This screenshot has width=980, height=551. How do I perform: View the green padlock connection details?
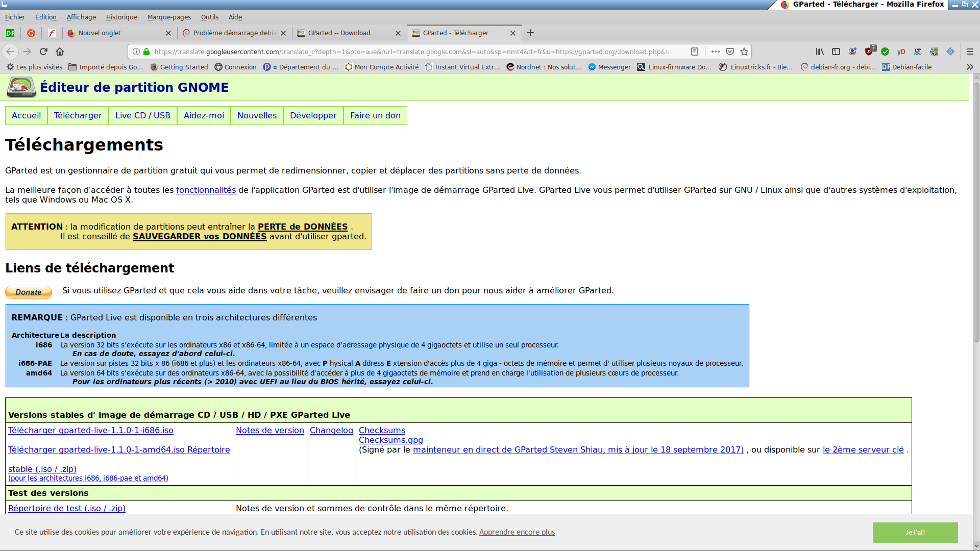pyautogui.click(x=146, y=52)
